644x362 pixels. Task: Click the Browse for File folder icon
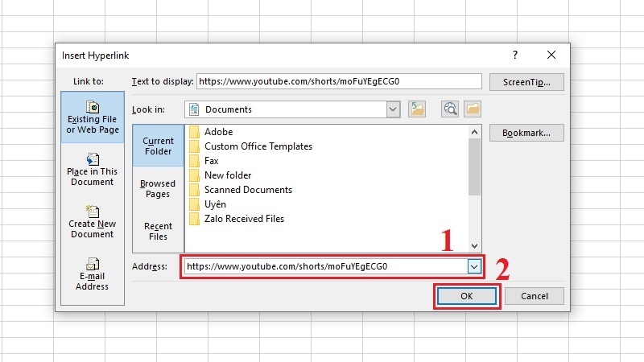pos(473,109)
